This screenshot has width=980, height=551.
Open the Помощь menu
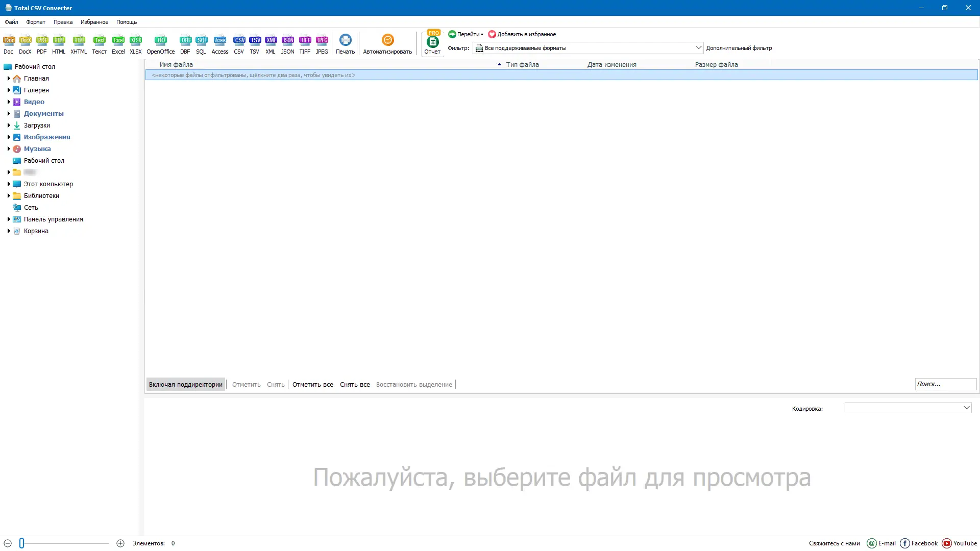click(x=127, y=22)
